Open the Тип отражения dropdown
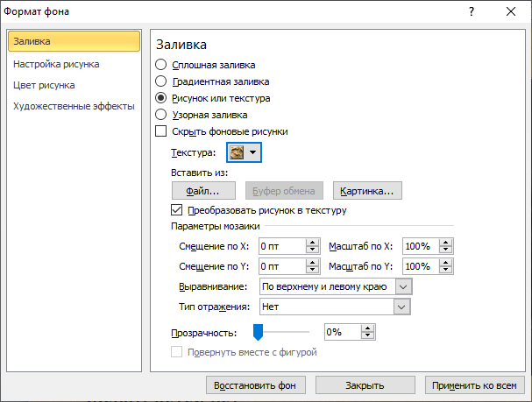This screenshot has height=402, width=532. pyautogui.click(x=401, y=307)
